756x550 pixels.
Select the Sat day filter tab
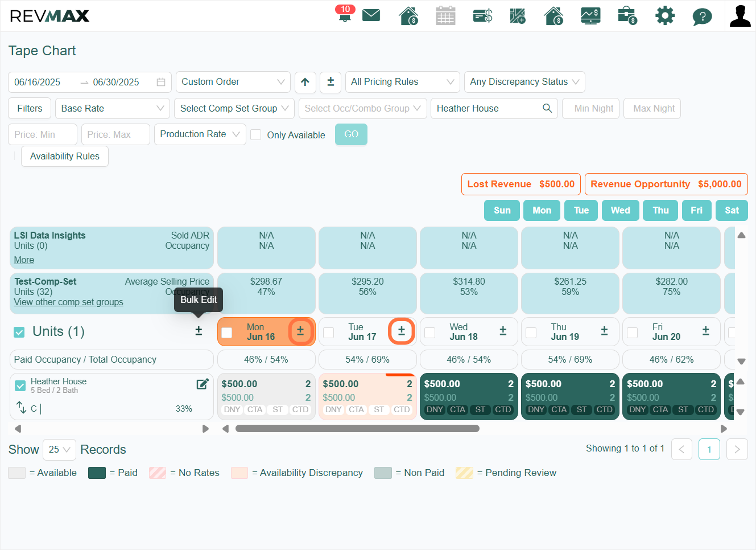[732, 210]
